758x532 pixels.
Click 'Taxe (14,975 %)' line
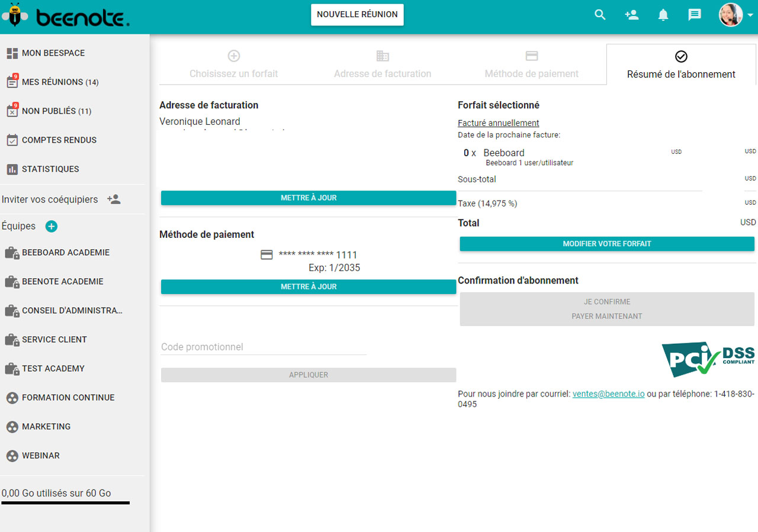click(487, 204)
